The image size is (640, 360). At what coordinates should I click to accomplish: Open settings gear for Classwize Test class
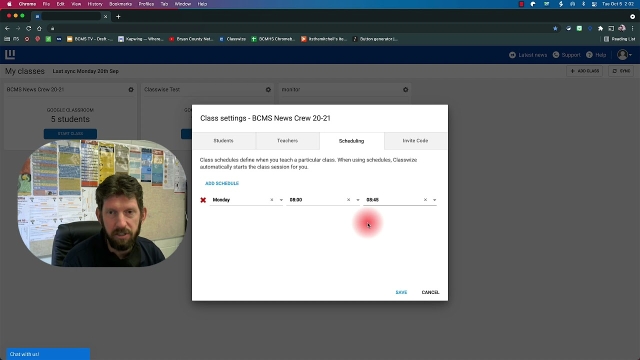click(268, 89)
